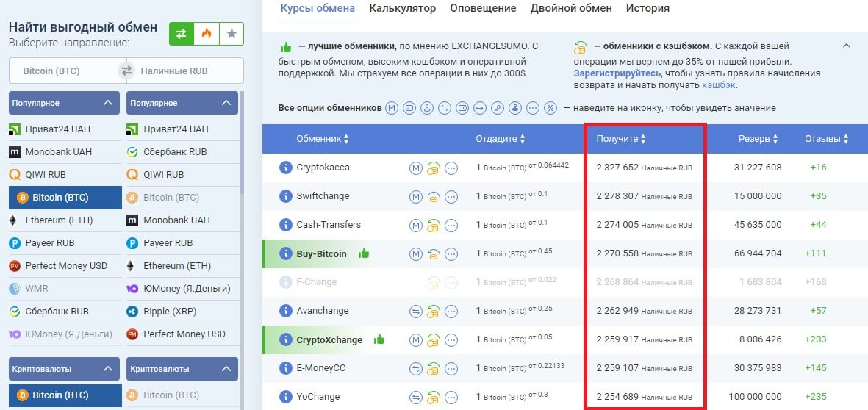Sort table by Отдадите column
The width and height of the screenshot is (868, 410).
(x=501, y=139)
